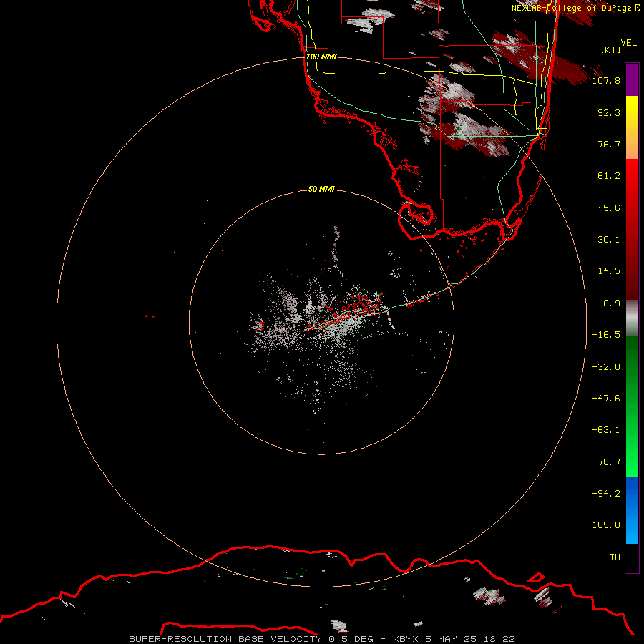Click the 45.6 legend value
The height and width of the screenshot is (644, 644).
609,208
